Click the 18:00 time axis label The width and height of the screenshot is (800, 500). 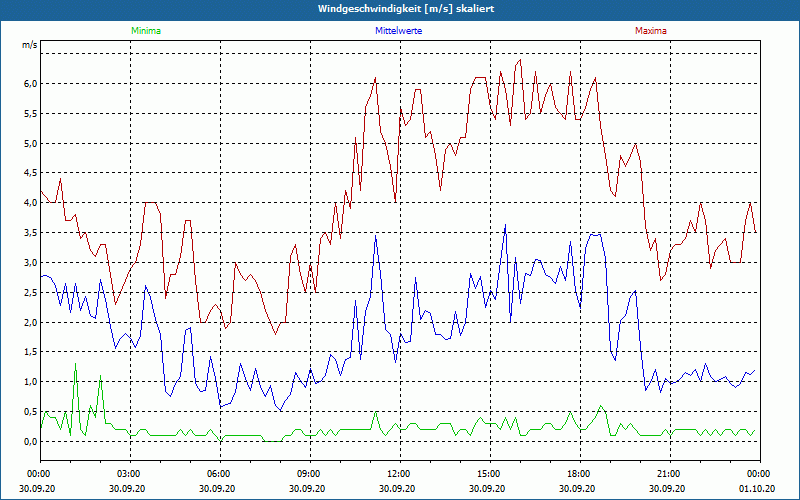(580, 474)
